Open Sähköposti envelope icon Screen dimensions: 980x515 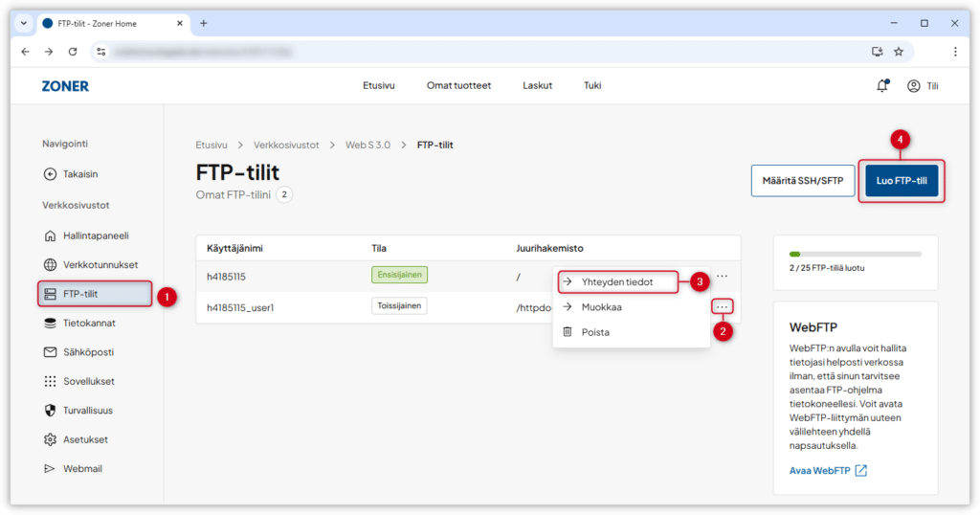coord(51,352)
